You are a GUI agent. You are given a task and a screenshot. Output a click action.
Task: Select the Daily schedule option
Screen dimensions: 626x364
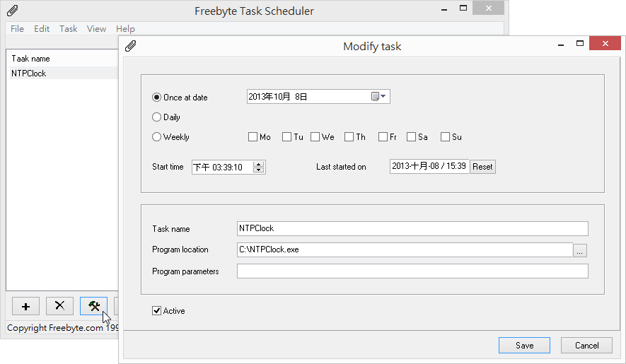157,117
